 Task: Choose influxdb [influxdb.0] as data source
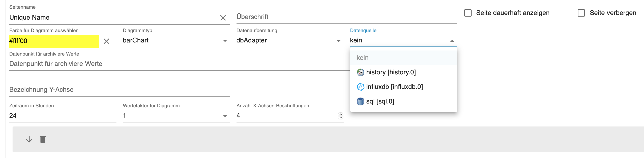click(404, 87)
